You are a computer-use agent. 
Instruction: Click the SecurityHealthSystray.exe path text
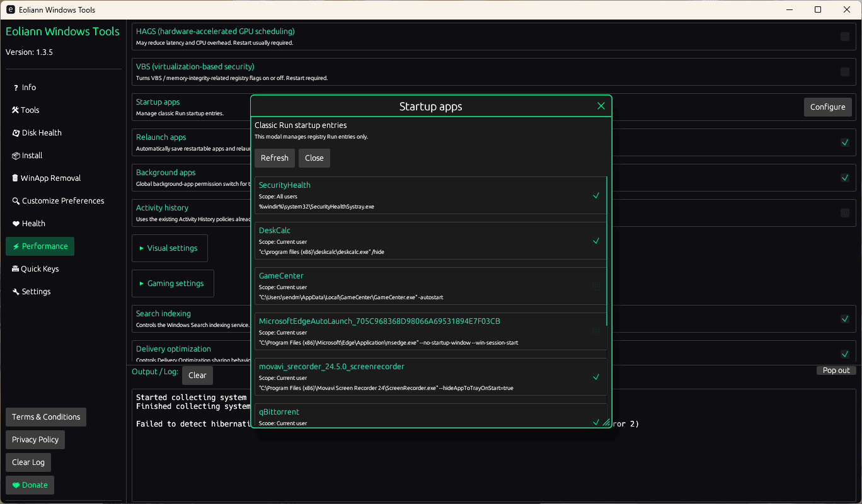coord(316,207)
